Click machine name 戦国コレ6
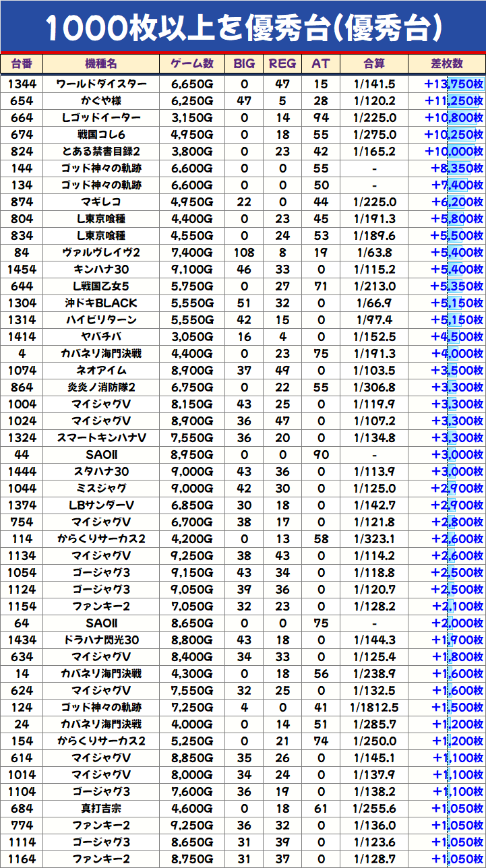Viewport: 486px width, 868px height. (101, 135)
